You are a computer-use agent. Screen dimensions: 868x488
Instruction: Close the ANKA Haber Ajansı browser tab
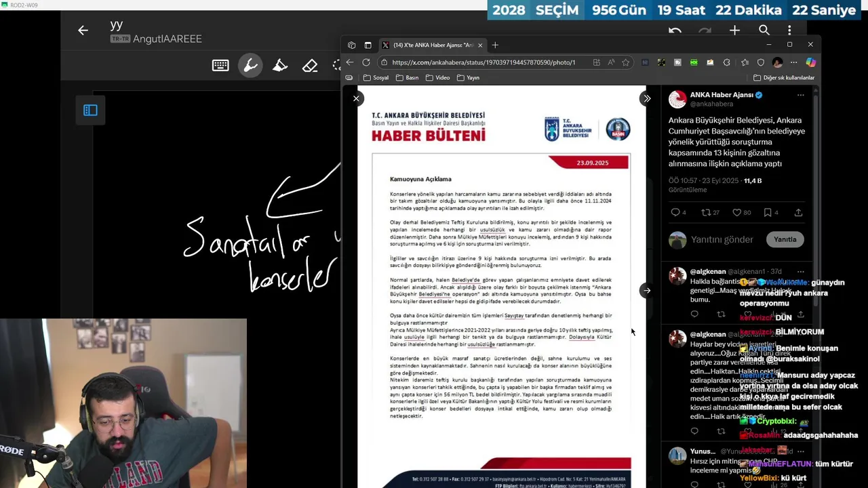click(480, 45)
